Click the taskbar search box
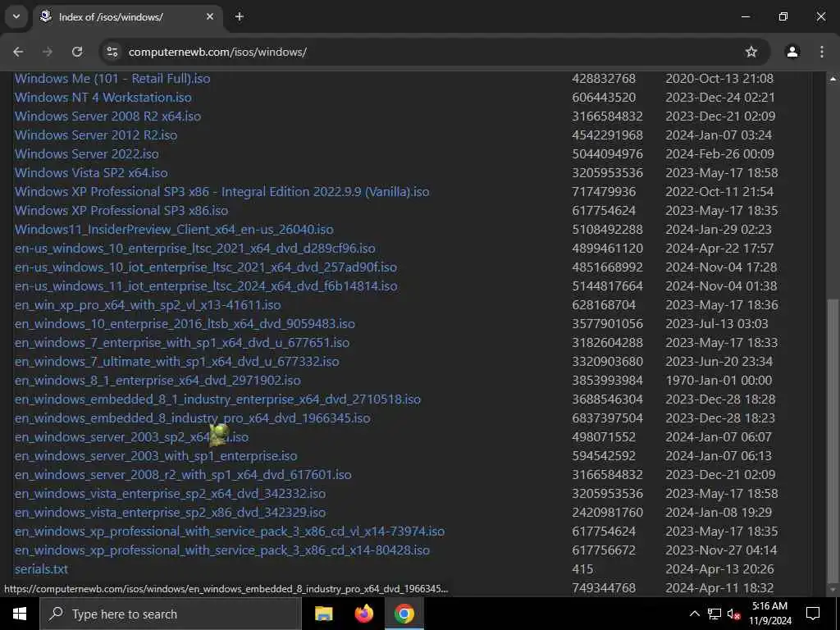This screenshot has width=840, height=630. [171, 614]
